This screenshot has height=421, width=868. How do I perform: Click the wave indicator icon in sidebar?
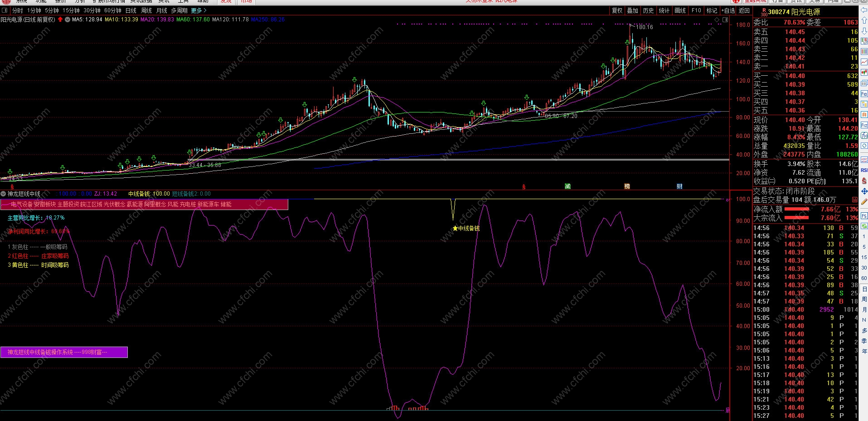coord(864,160)
